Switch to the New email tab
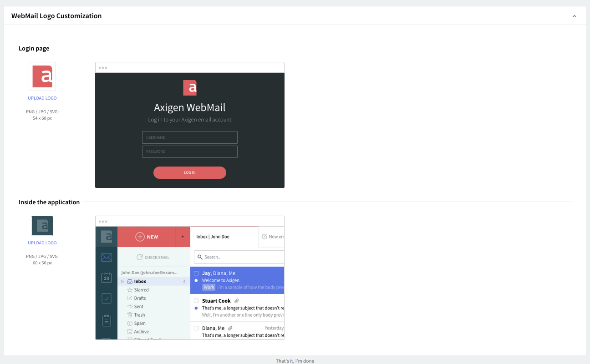This screenshot has height=364, width=590. [273, 237]
